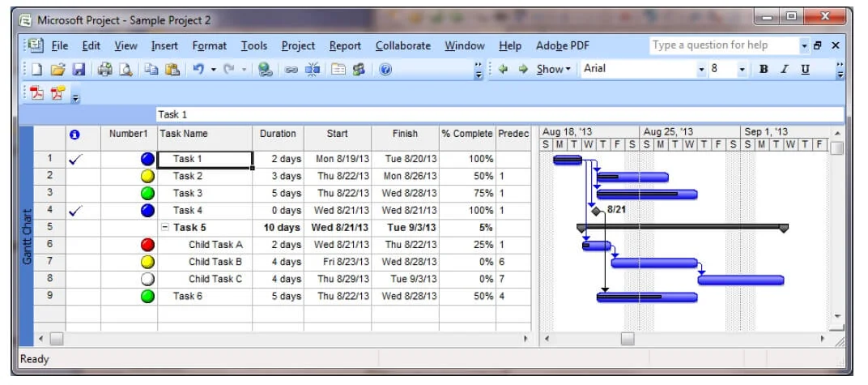Click the Gantt Chart vertical view bar
The width and height of the screenshot is (868, 385).
(26, 236)
